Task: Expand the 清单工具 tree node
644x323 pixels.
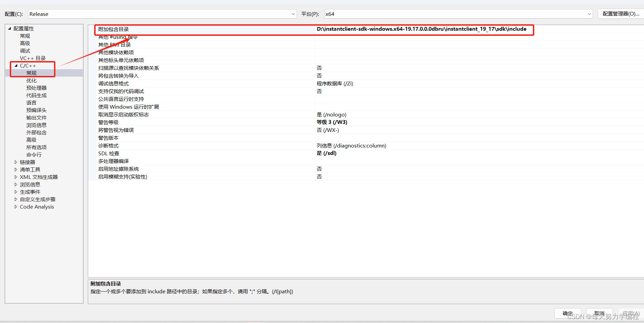Action: 16,169
